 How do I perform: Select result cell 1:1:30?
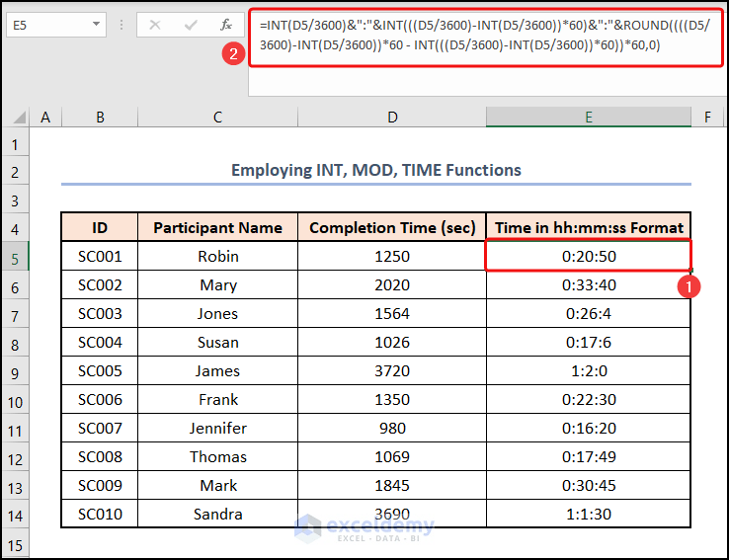[589, 514]
